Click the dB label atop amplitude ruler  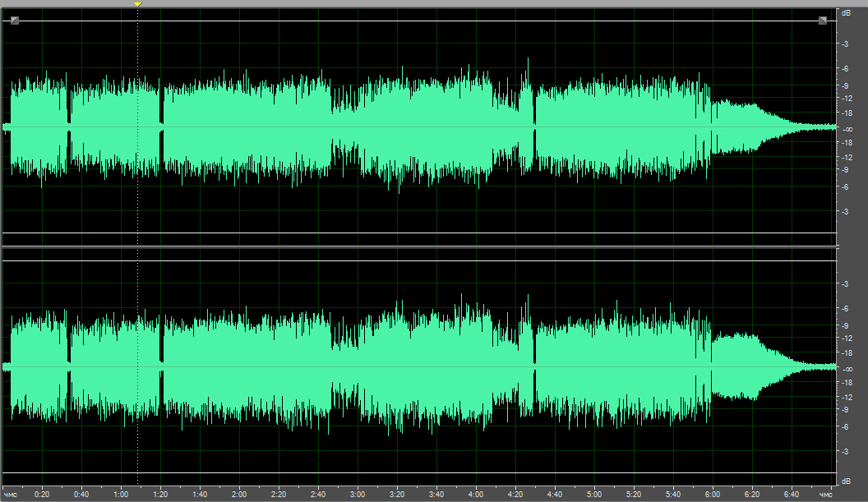(845, 13)
